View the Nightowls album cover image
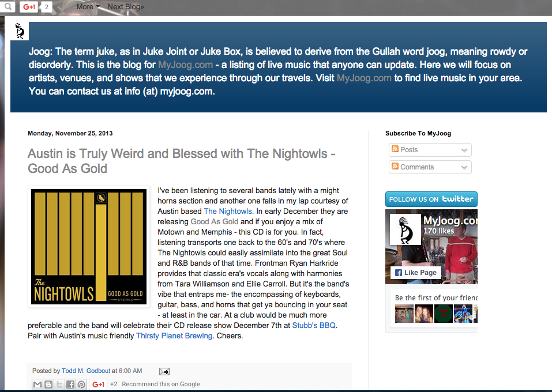Screen dimensions: 552x392 (89, 247)
